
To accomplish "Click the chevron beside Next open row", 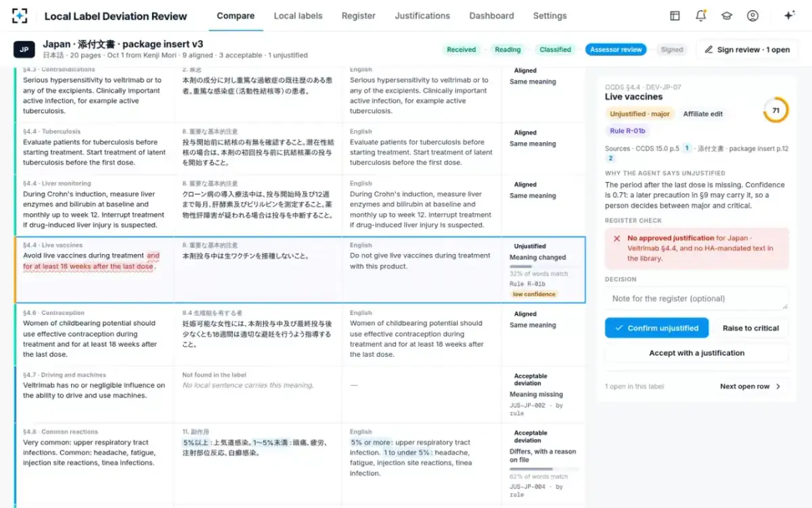I will pos(778,387).
